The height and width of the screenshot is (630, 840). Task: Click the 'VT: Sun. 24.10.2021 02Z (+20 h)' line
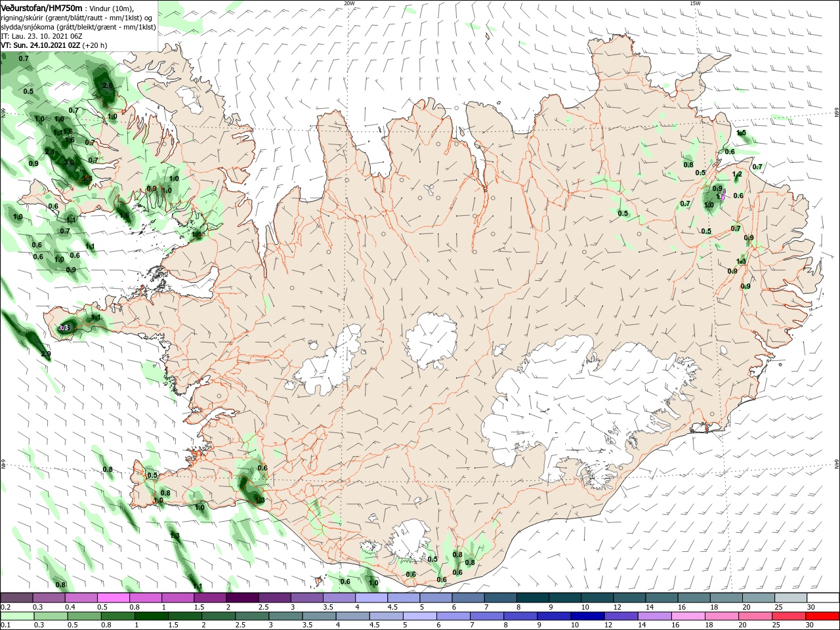(54, 45)
